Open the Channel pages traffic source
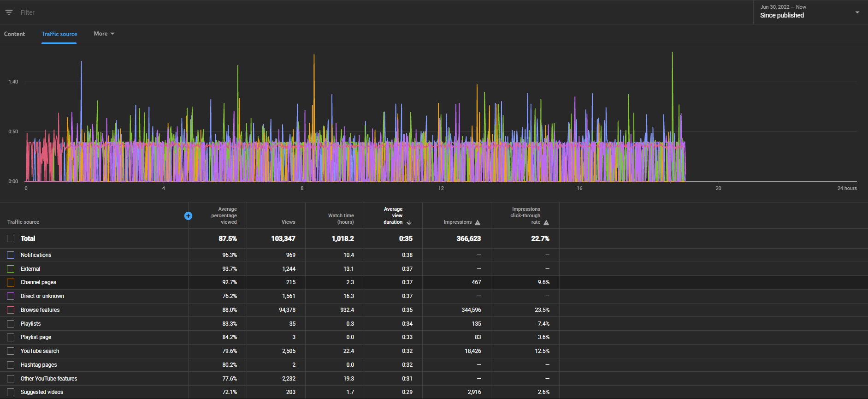 [38, 282]
